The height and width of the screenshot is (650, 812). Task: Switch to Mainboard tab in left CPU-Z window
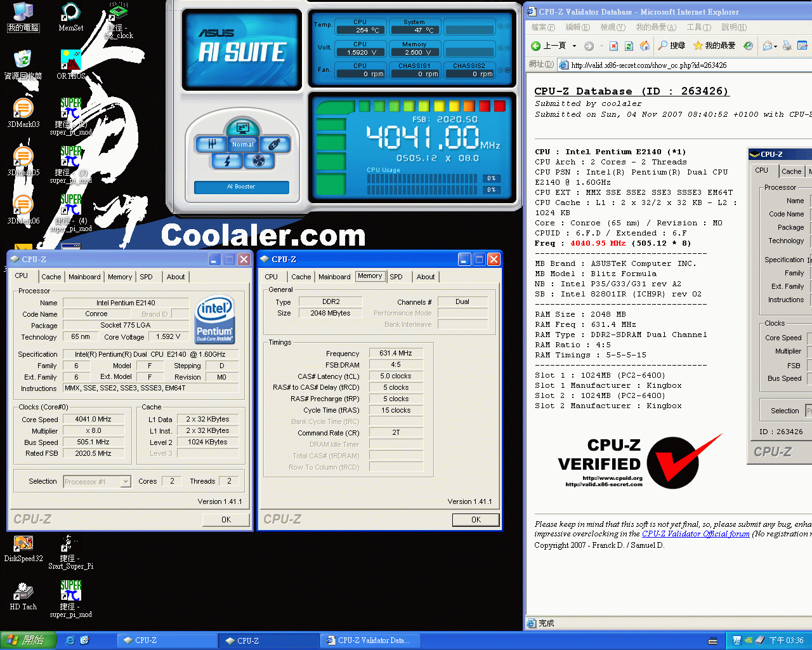(84, 277)
